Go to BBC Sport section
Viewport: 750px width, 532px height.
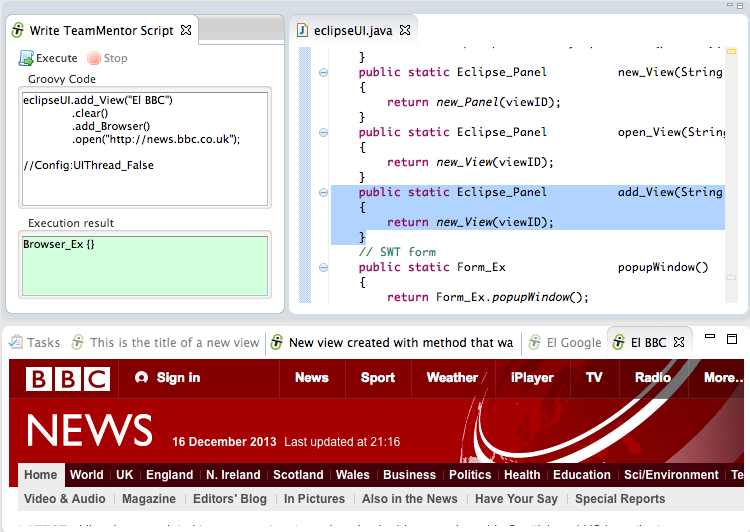point(378,378)
